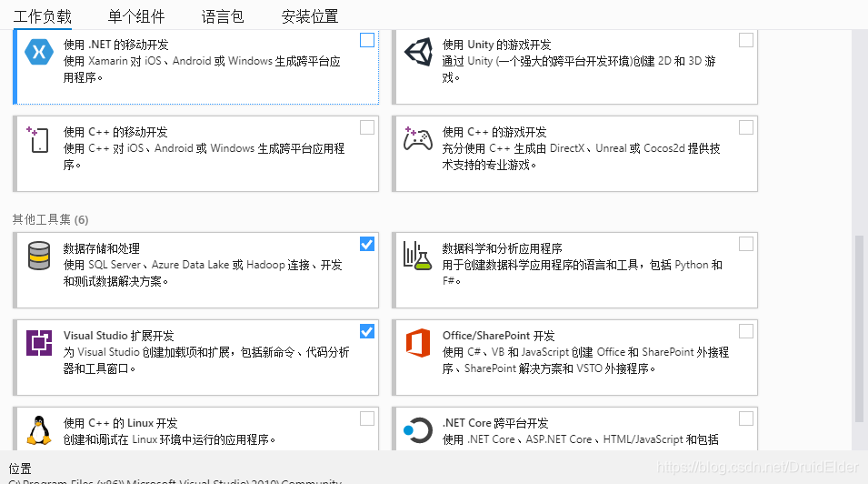868x484 pixels.
Task: Check the 数据科学和分析应用程序 checkbox
Action: [746, 244]
